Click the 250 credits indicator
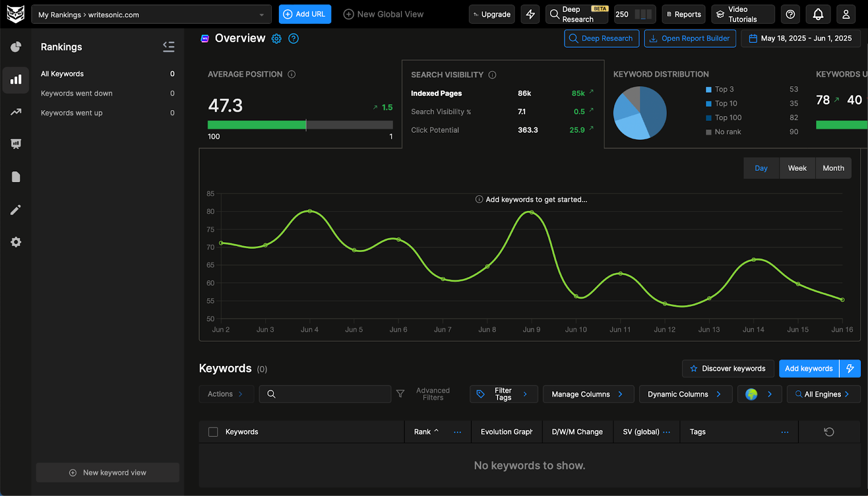Image resolution: width=868 pixels, height=496 pixels. [634, 15]
